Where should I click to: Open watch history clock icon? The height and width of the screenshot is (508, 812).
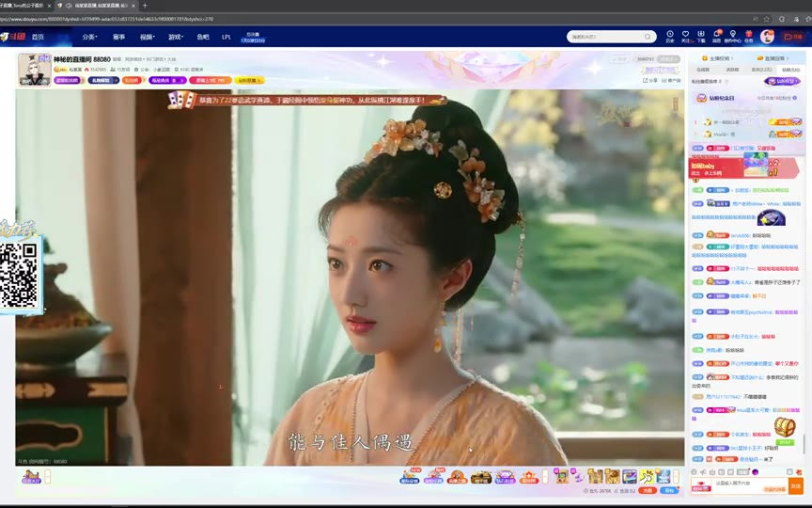coord(670,35)
